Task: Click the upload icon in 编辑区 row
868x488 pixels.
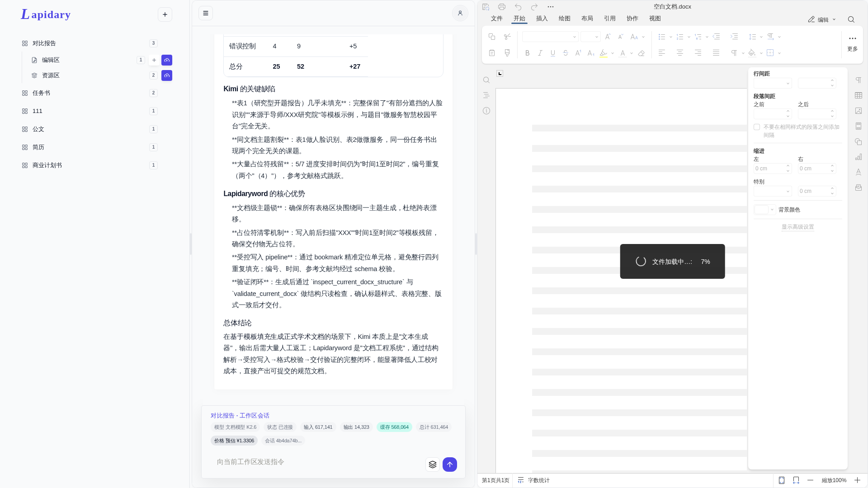Action: click(167, 60)
